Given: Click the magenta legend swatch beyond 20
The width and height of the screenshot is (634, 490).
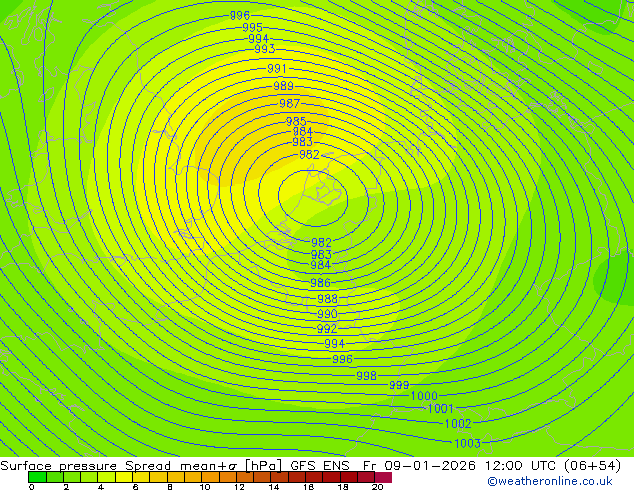Looking at the screenshot, I should click(383, 477).
